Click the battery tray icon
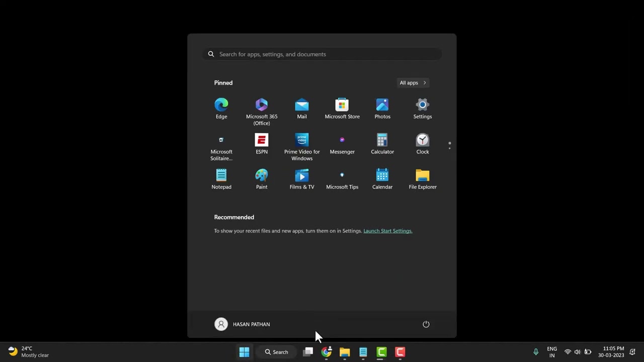 pyautogui.click(x=588, y=352)
